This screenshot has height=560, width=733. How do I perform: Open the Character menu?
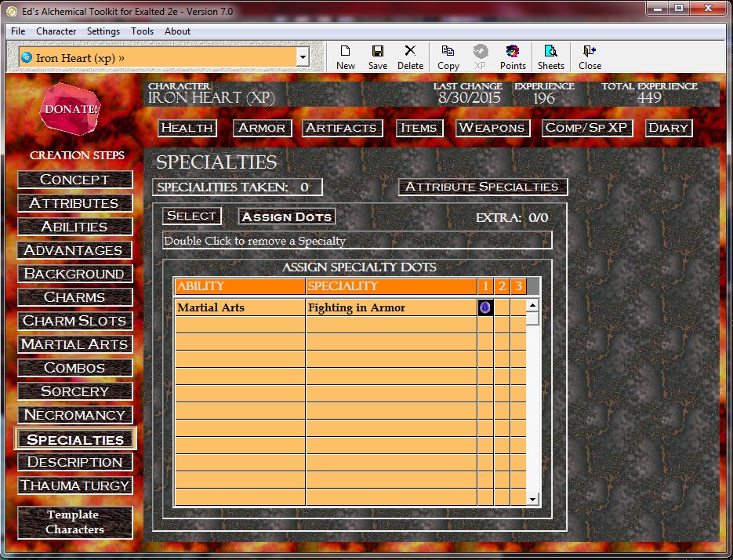pos(56,31)
